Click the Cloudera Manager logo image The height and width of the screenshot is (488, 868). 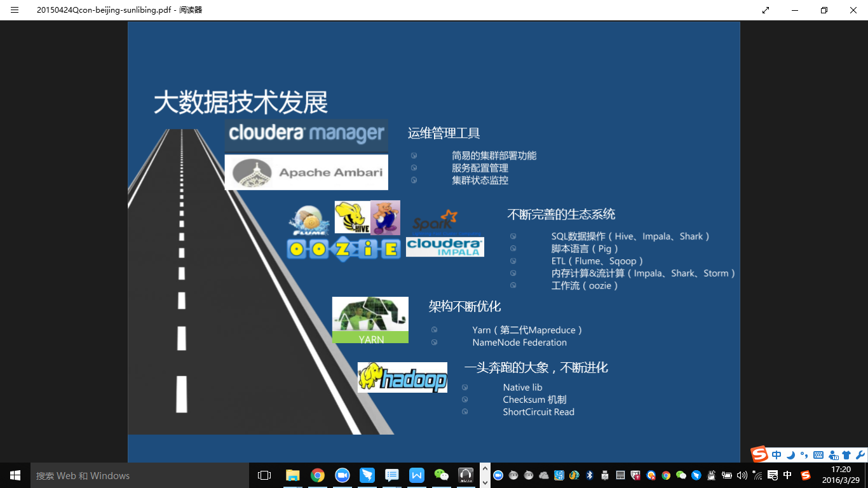(306, 135)
